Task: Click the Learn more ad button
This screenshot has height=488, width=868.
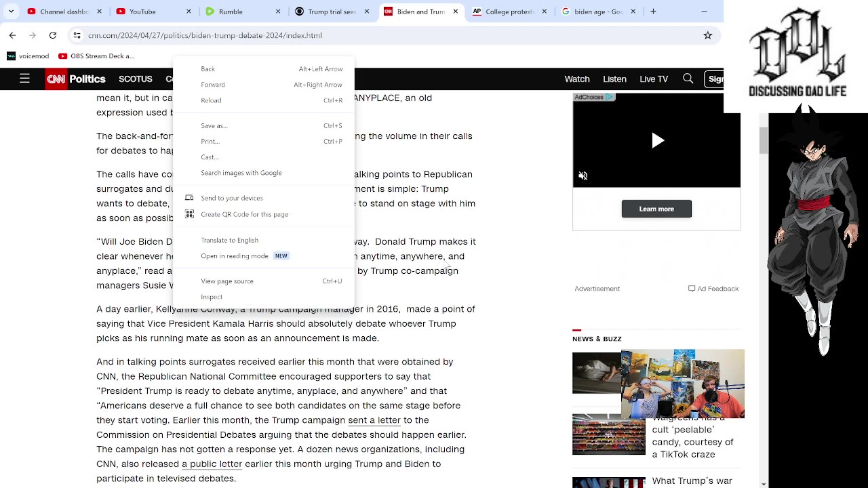Action: [656, 209]
